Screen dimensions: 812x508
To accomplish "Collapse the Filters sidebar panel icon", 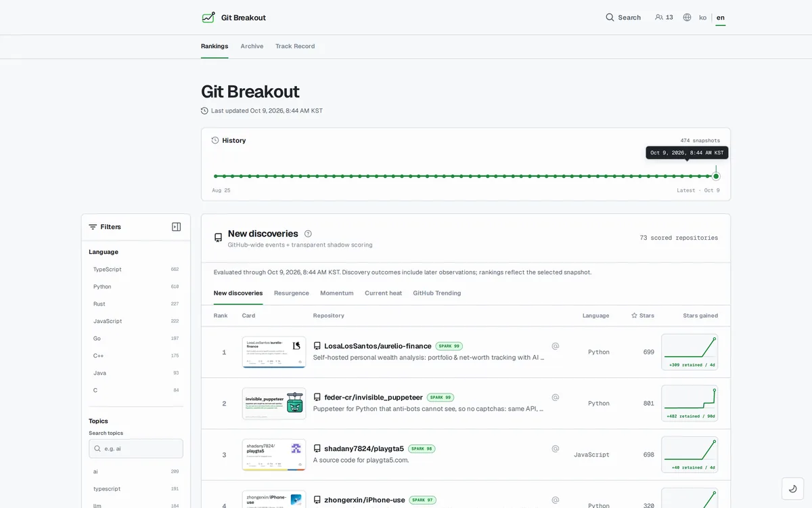I will coord(176,227).
